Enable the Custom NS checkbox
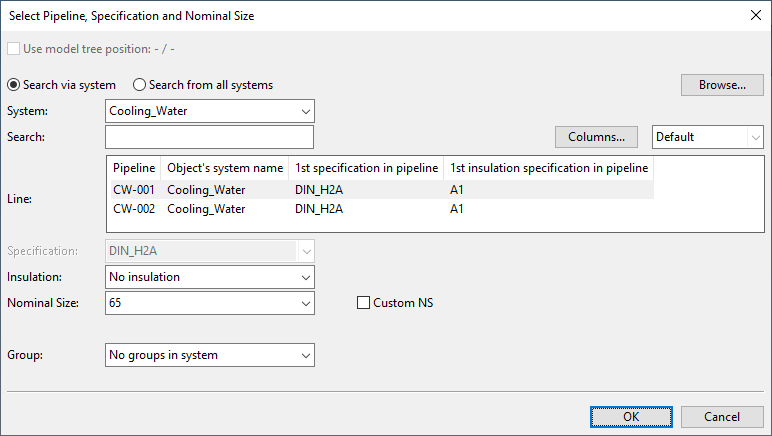This screenshot has width=772, height=436. click(x=363, y=303)
